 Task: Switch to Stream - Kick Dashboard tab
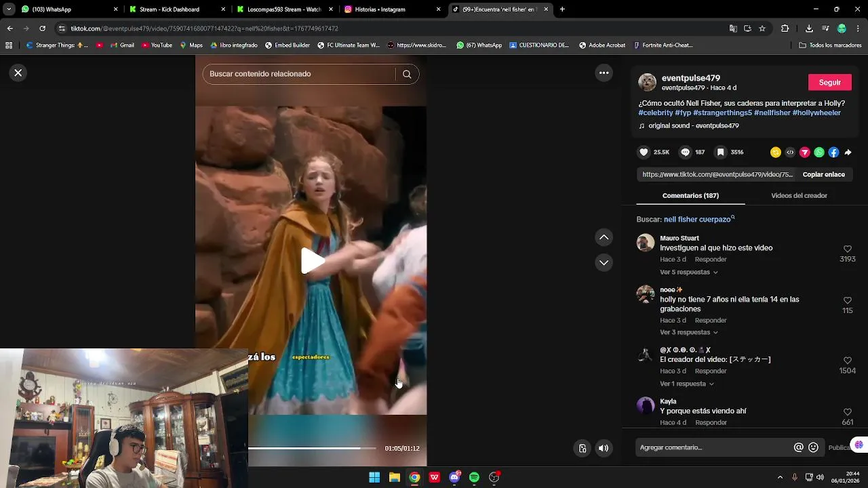(x=175, y=9)
